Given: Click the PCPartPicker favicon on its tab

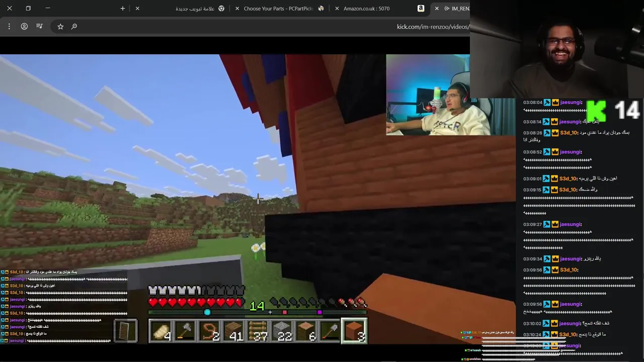Looking at the screenshot, I should click(x=321, y=9).
